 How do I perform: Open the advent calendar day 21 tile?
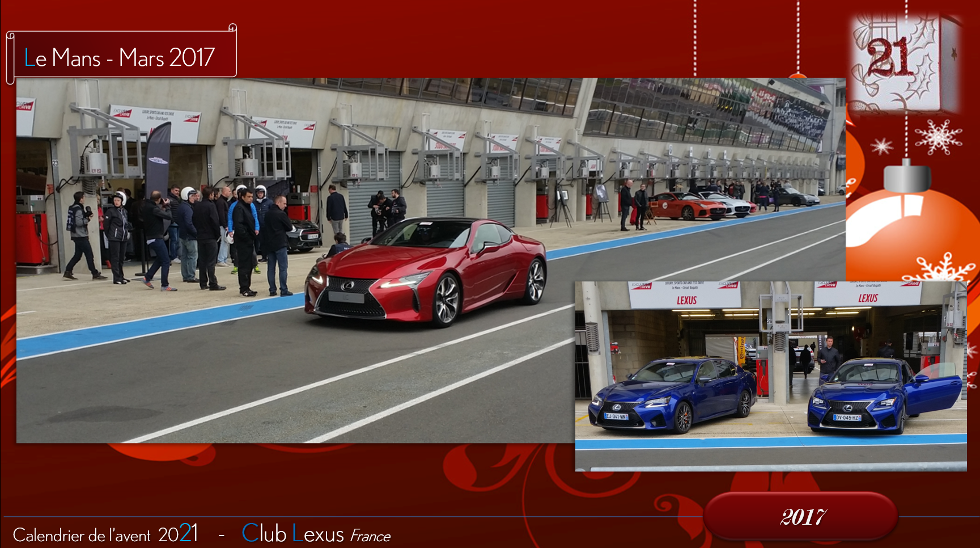(x=905, y=62)
